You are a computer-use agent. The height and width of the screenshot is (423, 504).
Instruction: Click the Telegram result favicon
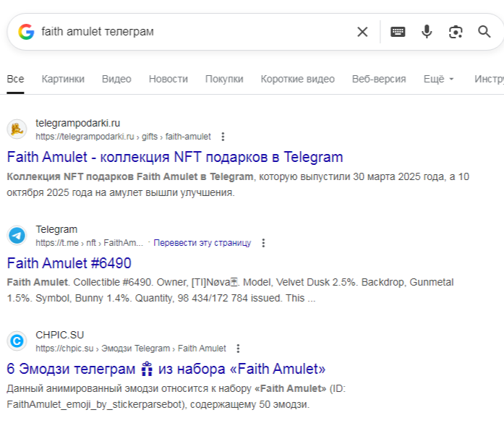coord(17,236)
